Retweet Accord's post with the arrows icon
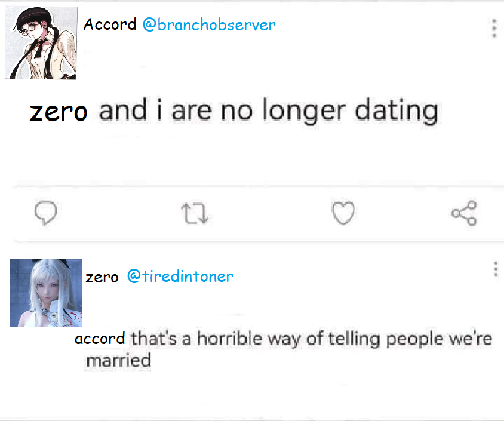Viewport: 504px width, 421px height. (x=195, y=213)
